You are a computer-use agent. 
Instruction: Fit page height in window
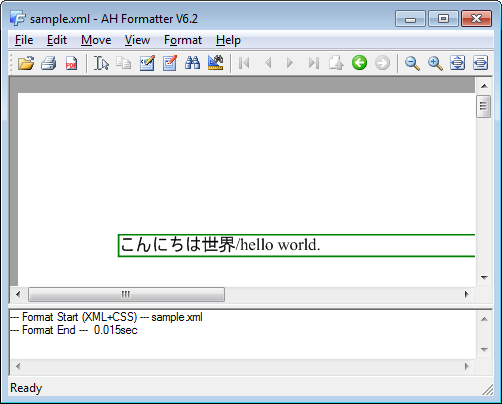tap(457, 63)
